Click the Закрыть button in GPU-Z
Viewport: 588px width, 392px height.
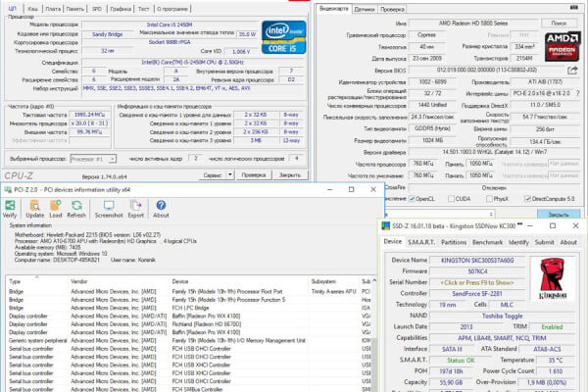[559, 215]
